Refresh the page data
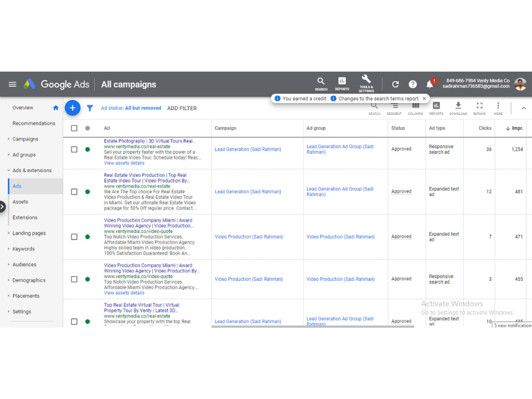Screen dimensions: 532x399 tap(395, 84)
